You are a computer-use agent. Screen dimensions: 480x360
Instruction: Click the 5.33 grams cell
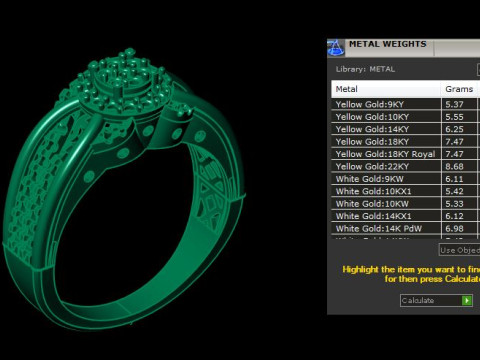click(459, 204)
